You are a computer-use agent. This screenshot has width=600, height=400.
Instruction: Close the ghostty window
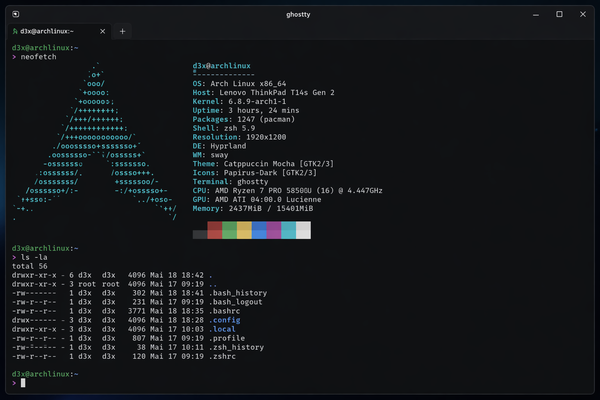tap(583, 14)
